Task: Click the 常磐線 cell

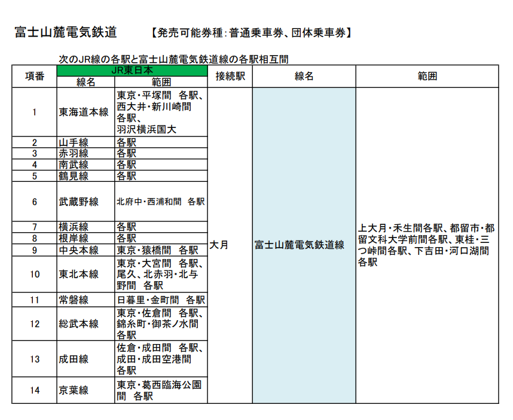Action: coord(85,300)
